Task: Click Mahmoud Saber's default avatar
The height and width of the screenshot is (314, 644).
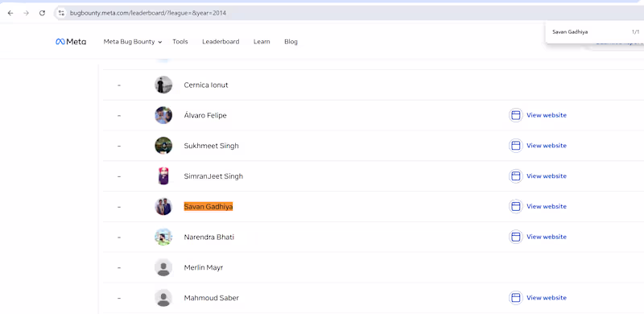Action: [163, 298]
